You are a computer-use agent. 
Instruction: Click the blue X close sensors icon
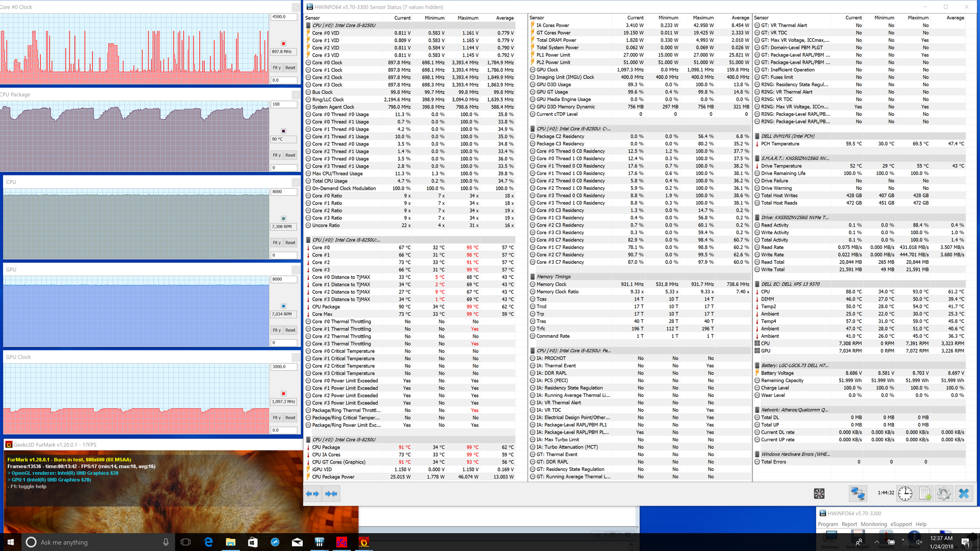point(964,493)
